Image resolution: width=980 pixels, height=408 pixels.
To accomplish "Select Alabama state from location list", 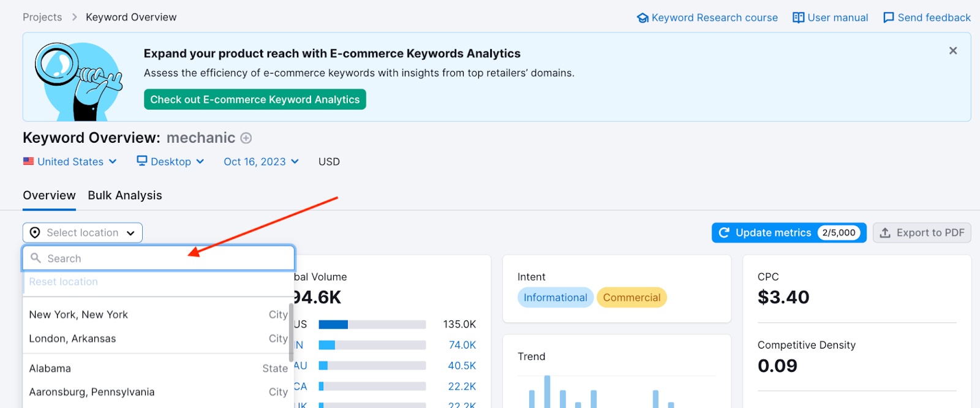I will click(50, 369).
